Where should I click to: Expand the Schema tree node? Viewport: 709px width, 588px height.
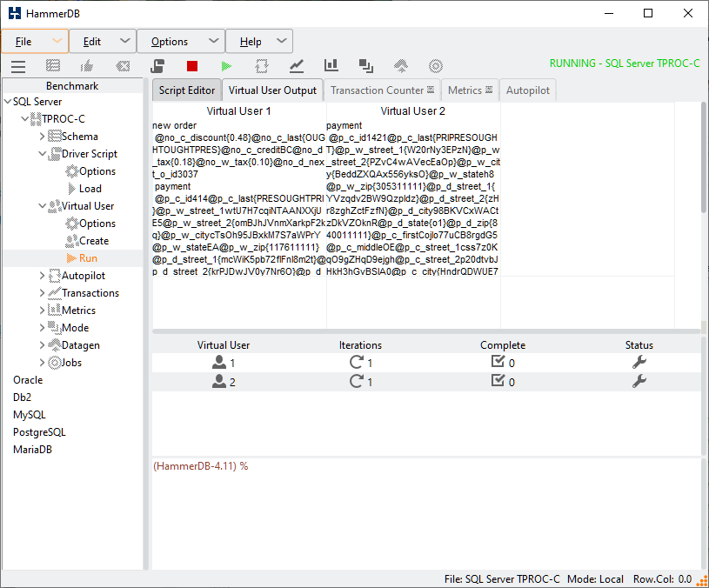tap(42, 137)
